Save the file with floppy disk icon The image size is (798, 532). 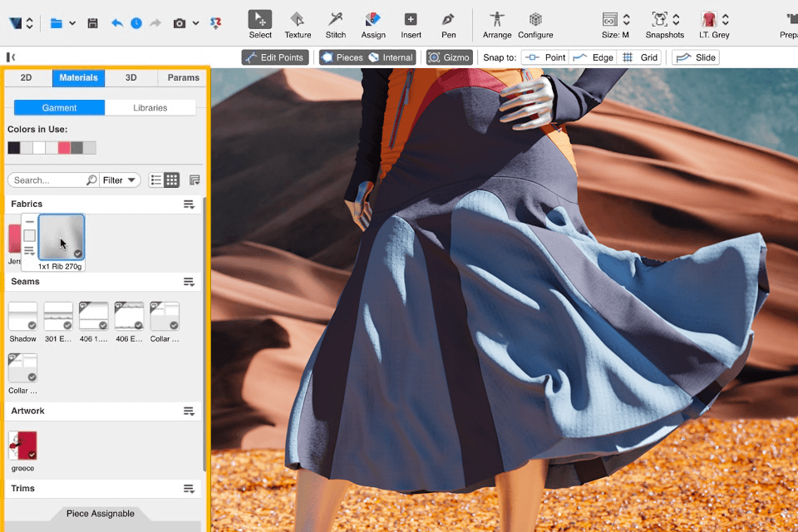(92, 23)
